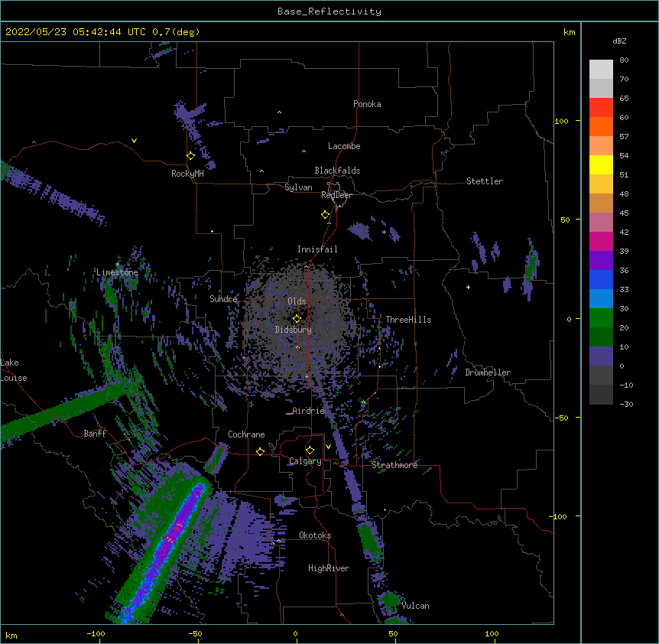
Task: Pick the blue 33-36 dBZ legend swatch
Action: click(601, 279)
